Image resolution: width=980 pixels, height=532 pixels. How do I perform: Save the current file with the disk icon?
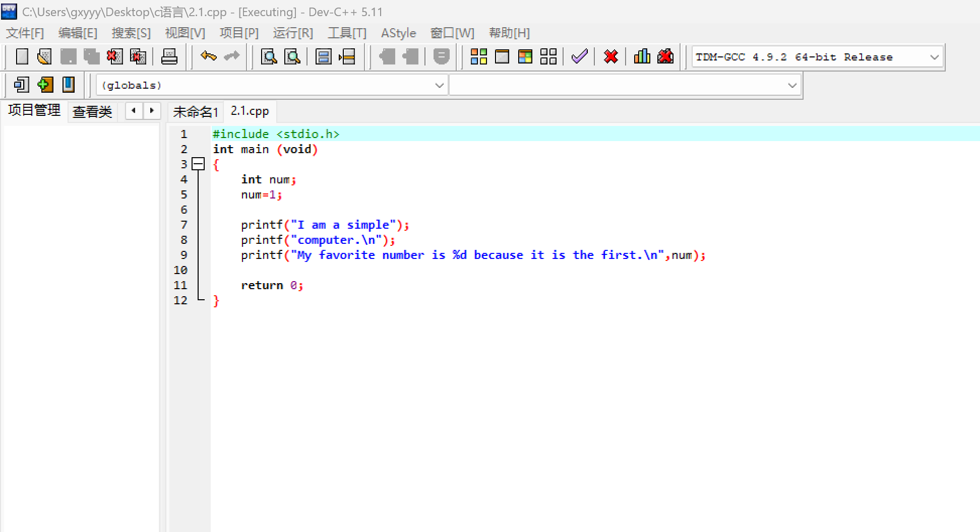point(68,56)
